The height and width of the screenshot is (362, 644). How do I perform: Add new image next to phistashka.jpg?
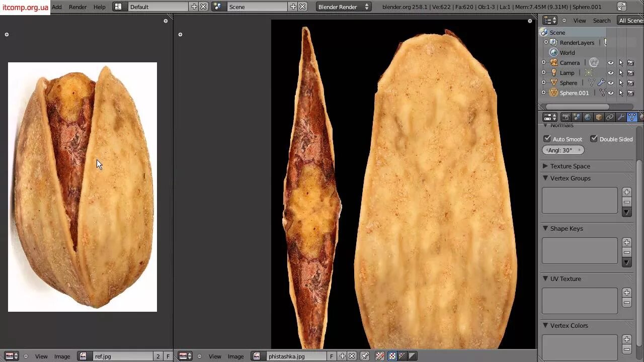pos(343,356)
